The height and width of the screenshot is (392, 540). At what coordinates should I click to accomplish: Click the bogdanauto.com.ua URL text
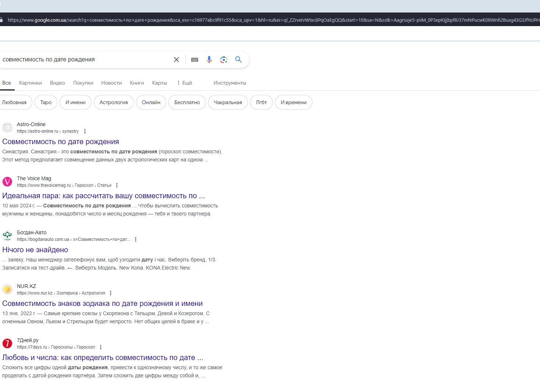pos(74,239)
